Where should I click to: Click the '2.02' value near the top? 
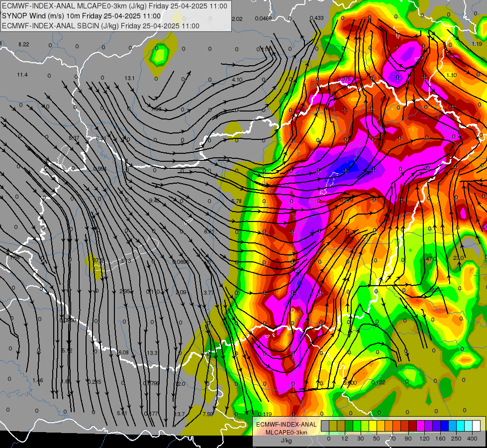[237, 19]
